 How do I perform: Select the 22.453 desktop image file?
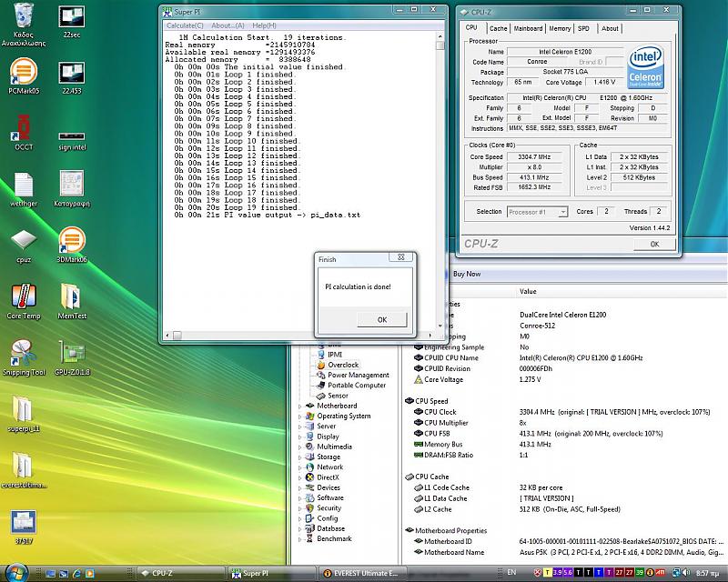[72, 77]
